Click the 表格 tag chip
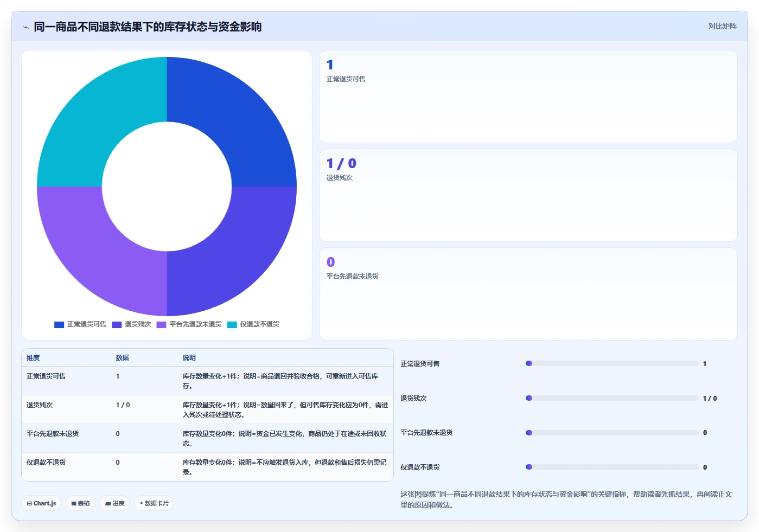759x532 pixels. (x=80, y=503)
